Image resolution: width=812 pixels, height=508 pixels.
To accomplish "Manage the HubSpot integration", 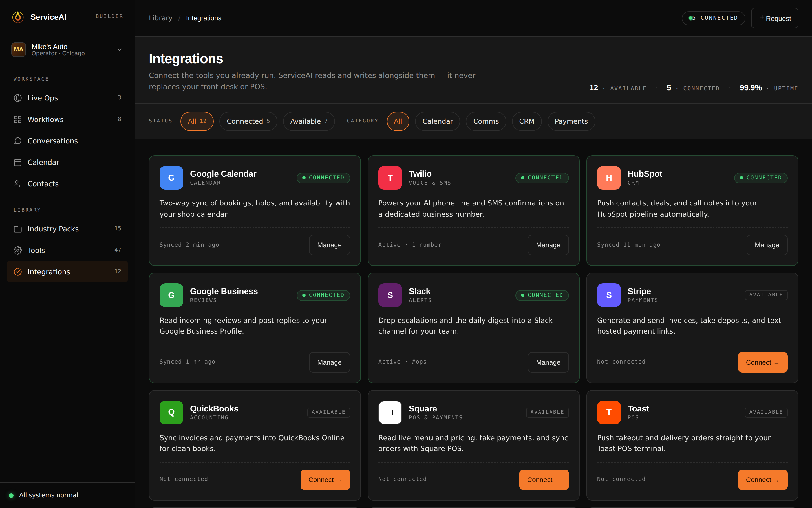I will [x=767, y=245].
